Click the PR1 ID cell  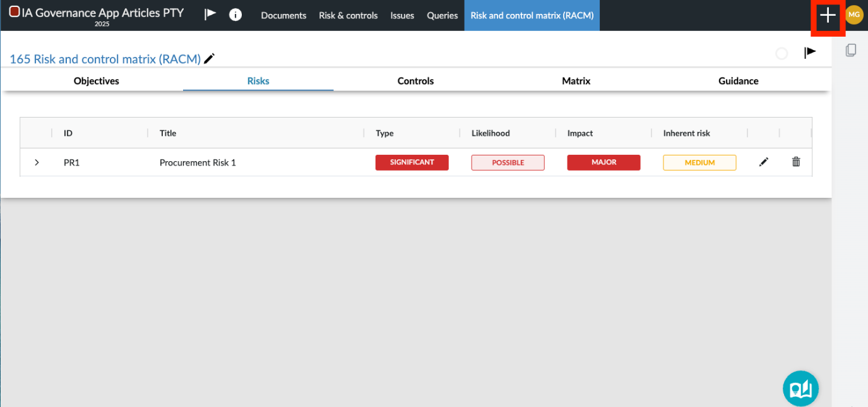click(x=72, y=162)
